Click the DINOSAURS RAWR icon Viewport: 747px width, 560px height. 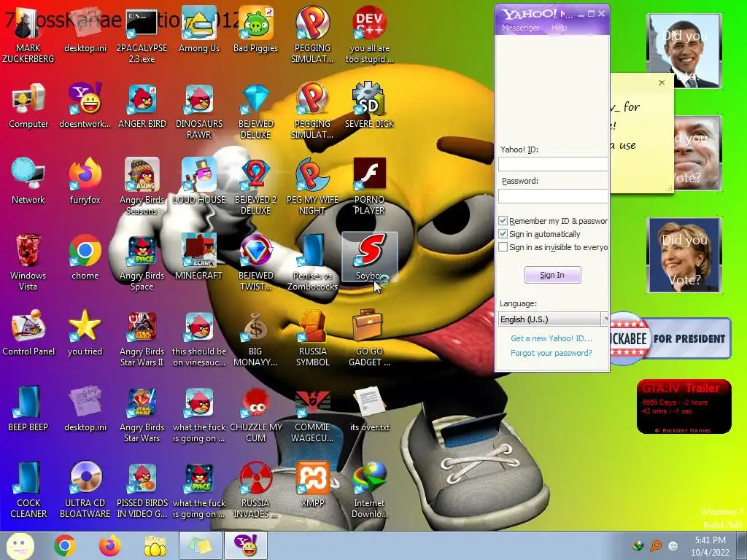[198, 111]
